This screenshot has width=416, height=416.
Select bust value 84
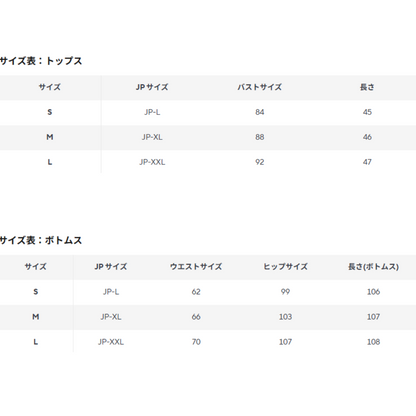260,112
